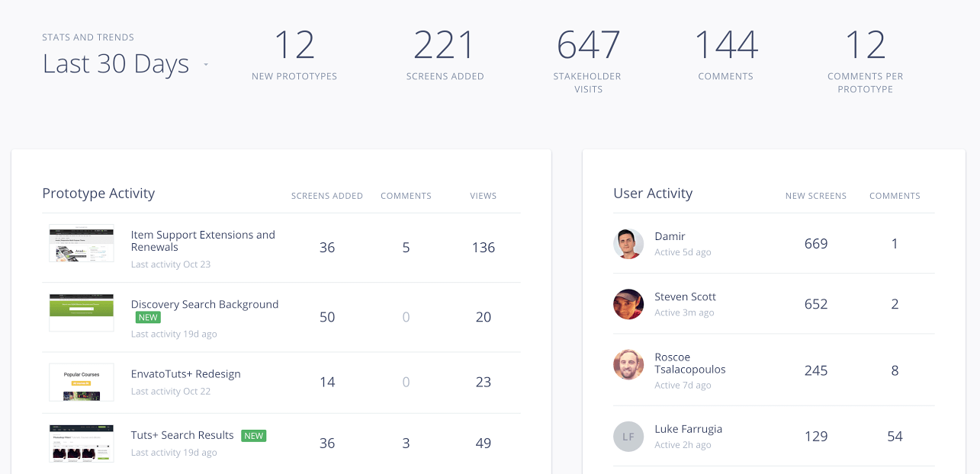Click Damir's 669 new screens value

coord(816,244)
